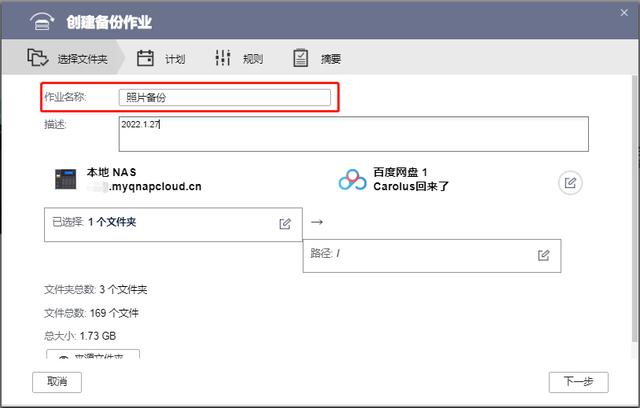Open the 计划 step label
Viewport: 640px width, 408px height.
click(x=175, y=59)
